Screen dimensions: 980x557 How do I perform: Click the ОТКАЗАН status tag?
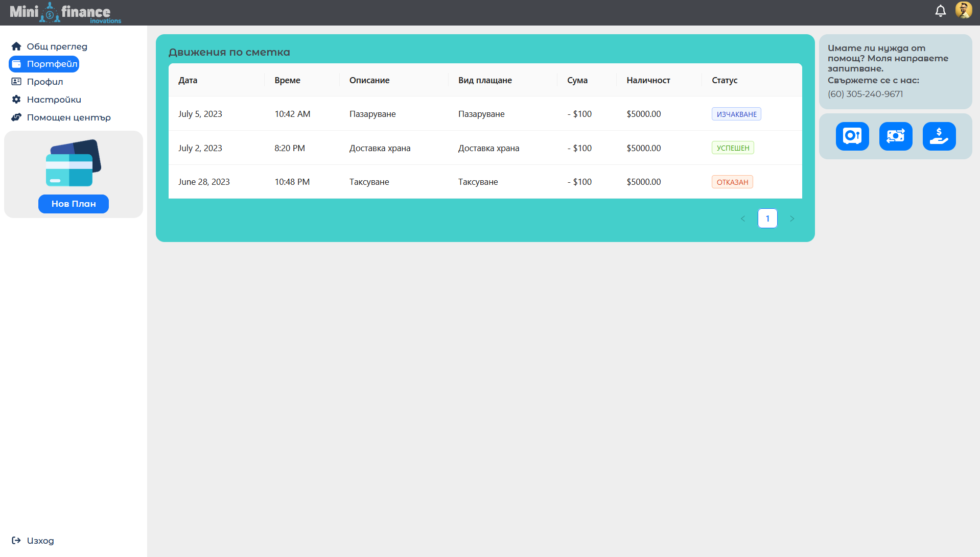point(732,182)
